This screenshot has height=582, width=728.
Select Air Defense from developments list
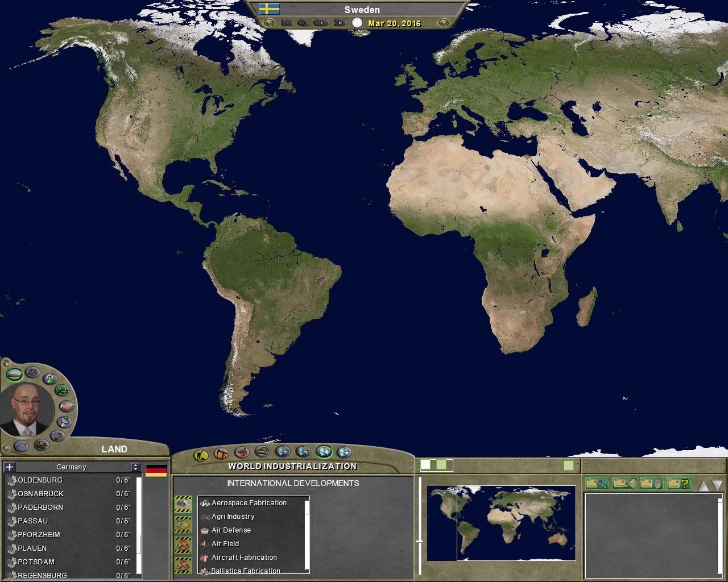pos(231,530)
